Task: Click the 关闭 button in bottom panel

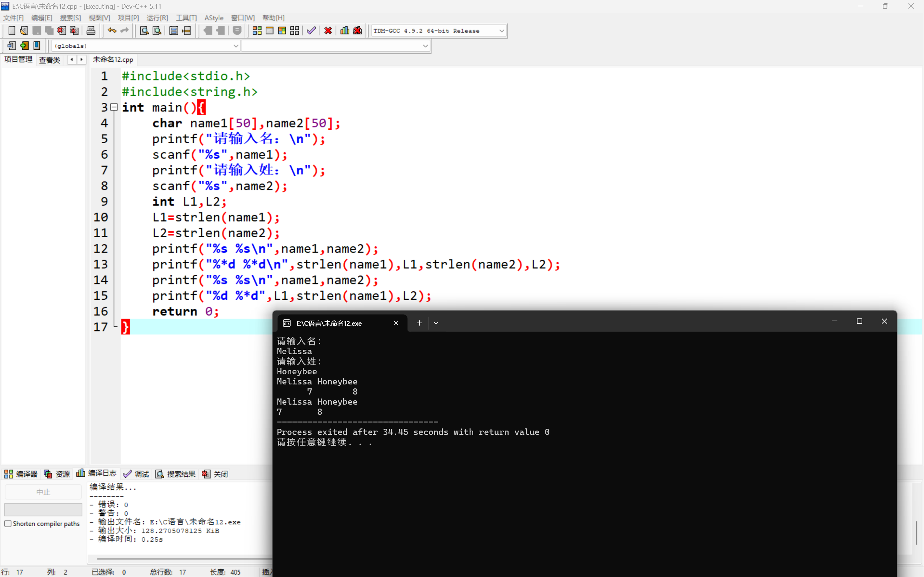Action: [215, 474]
